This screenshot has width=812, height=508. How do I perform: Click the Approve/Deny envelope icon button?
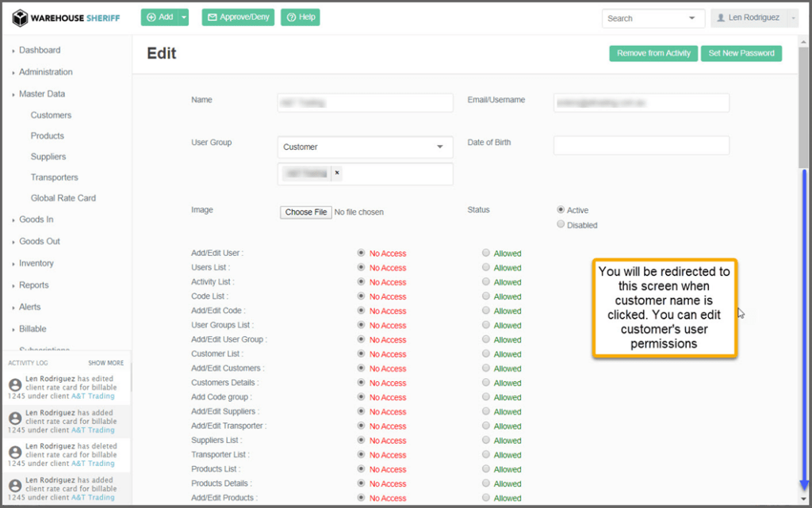pos(238,17)
